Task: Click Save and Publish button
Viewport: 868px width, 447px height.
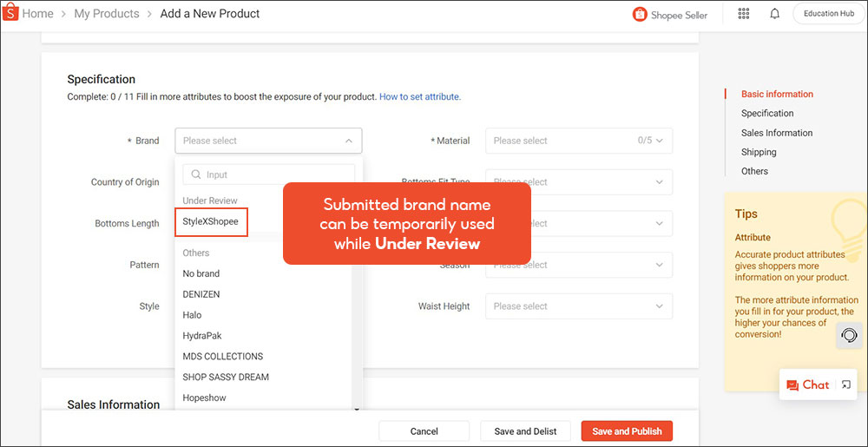Action: pyautogui.click(x=627, y=431)
